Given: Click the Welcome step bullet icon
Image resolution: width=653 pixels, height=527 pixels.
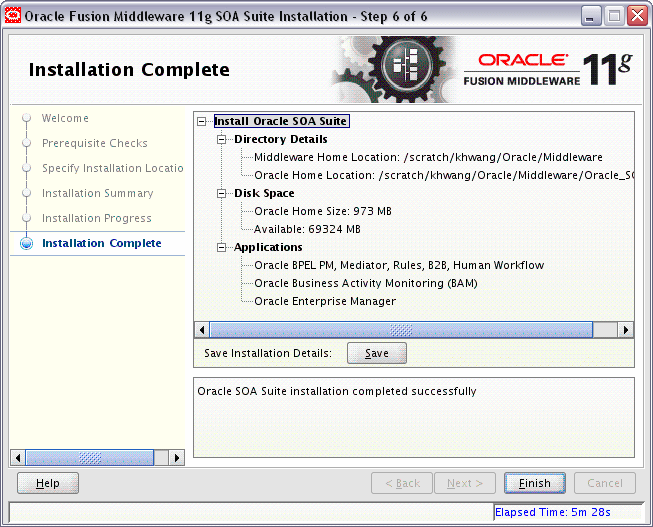Looking at the screenshot, I should [x=26, y=118].
